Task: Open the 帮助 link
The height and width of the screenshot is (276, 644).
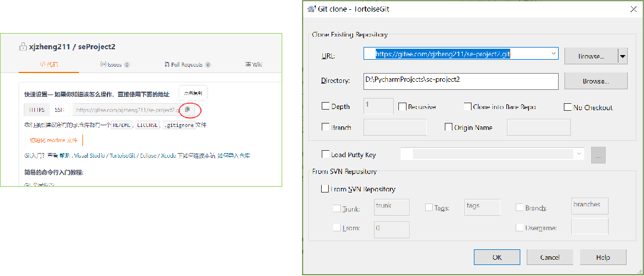Action: 64,156
